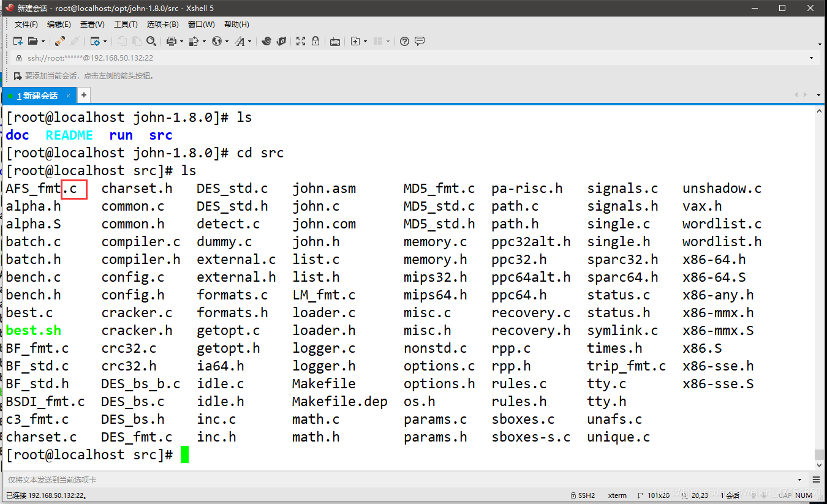The width and height of the screenshot is (827, 504).
Task: Click the compose bar hamburger menu icon
Action: (x=816, y=480)
